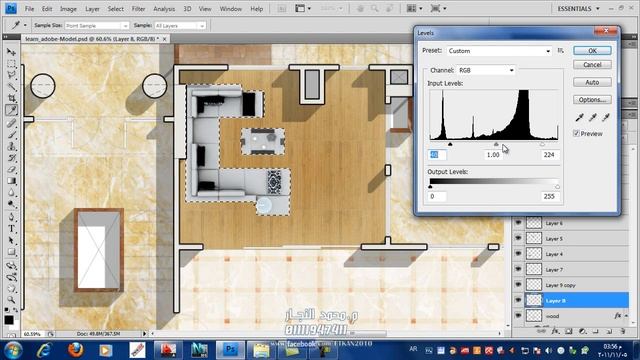Select the Rectangular Marquee tool
Viewport: 640px width, 360px height.
pyautogui.click(x=11, y=64)
